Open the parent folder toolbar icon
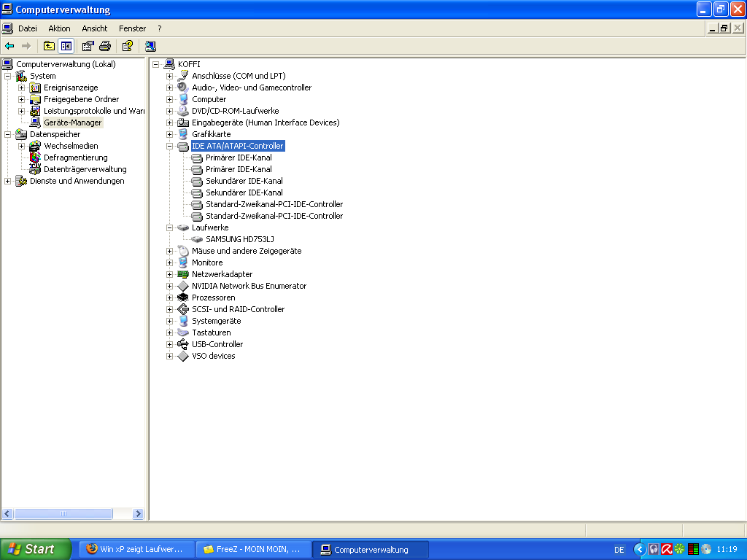Screen dimensions: 747x560 [48, 45]
